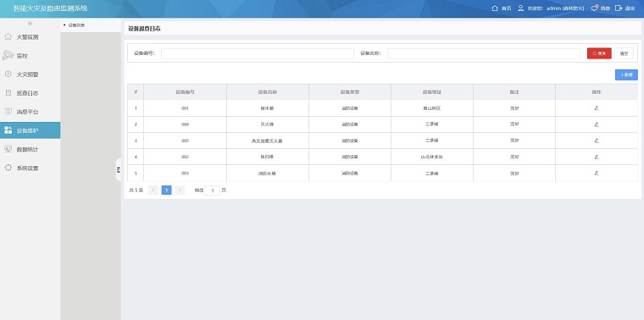Click the home icon in top header
644x320 pixels.
495,8
